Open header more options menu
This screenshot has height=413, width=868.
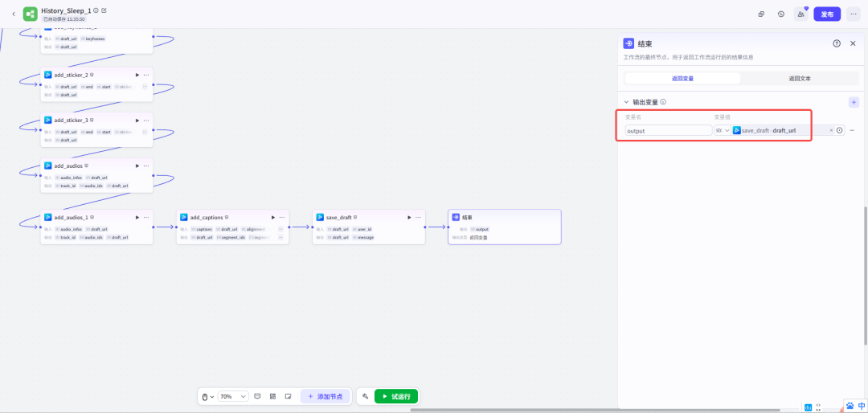coord(854,14)
